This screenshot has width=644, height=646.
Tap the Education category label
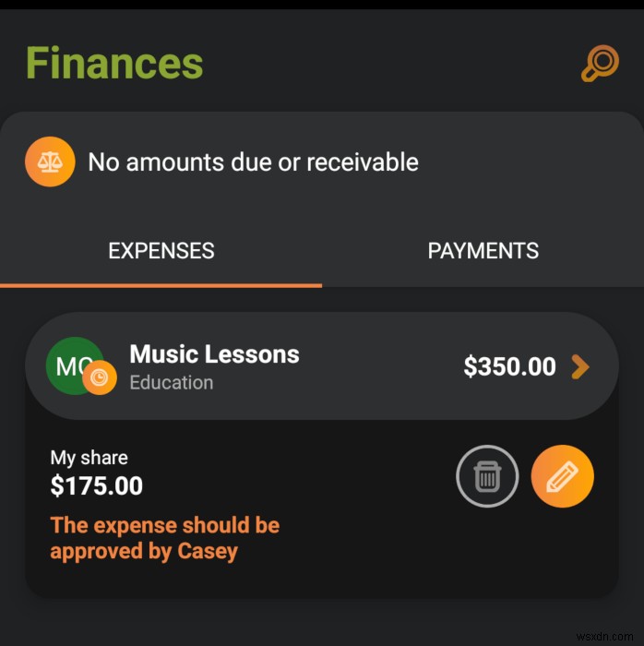tap(171, 382)
